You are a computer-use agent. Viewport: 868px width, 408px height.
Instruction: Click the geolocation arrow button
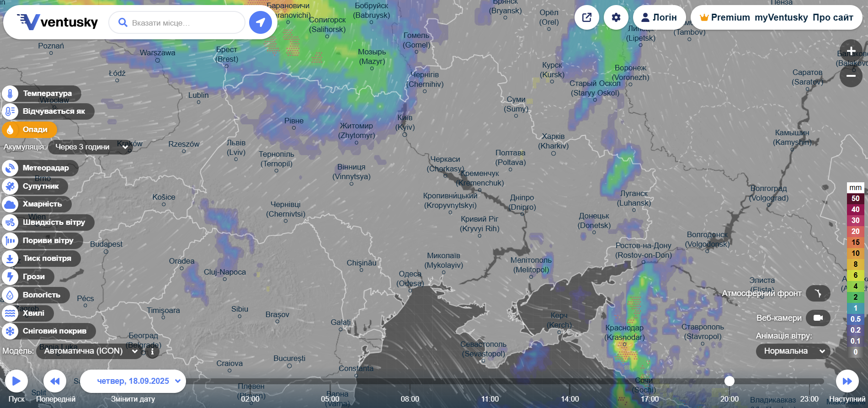pyautogui.click(x=261, y=22)
